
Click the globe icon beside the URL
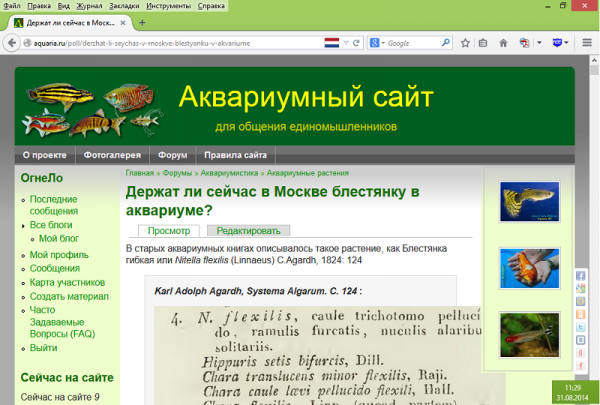27,43
